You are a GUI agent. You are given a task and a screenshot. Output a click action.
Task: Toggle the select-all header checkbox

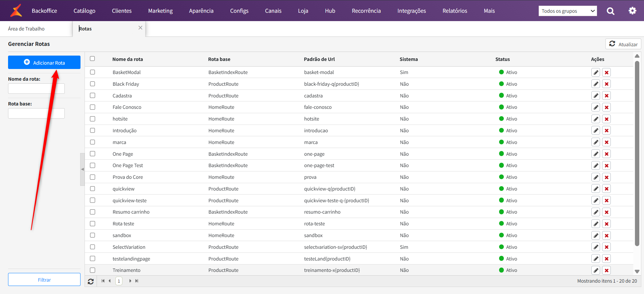[x=93, y=59]
